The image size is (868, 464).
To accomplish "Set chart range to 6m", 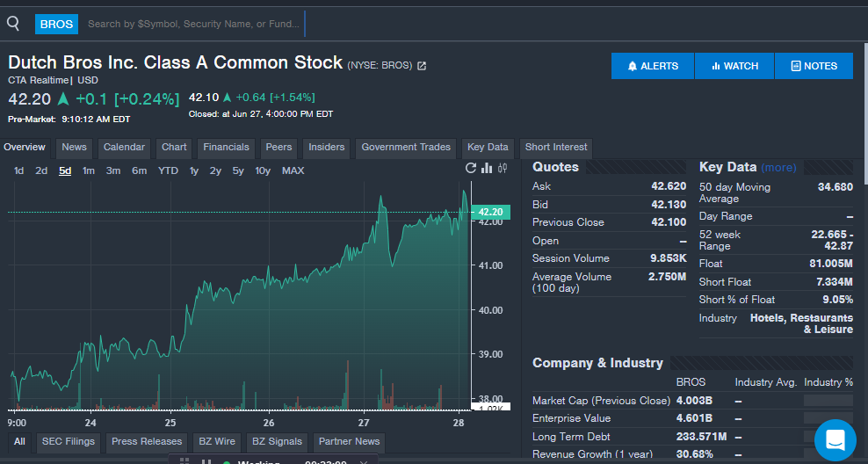I will click(139, 170).
